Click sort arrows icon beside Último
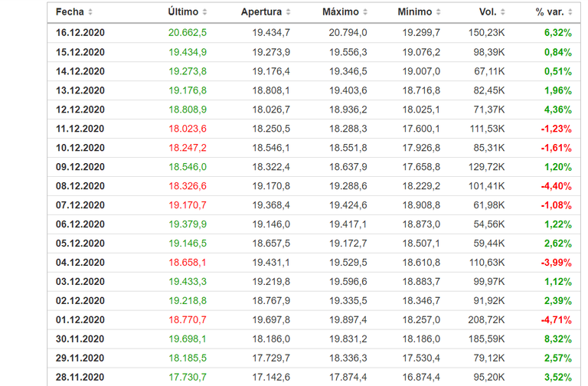 (x=204, y=12)
